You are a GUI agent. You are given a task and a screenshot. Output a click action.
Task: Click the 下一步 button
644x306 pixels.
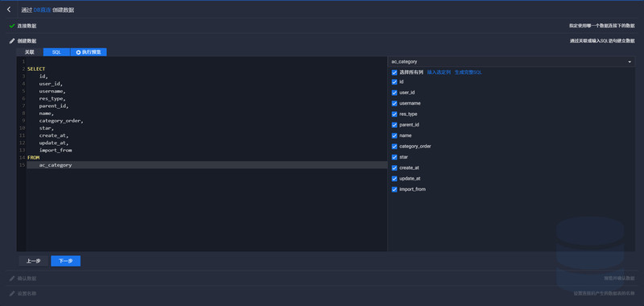[x=66, y=261]
